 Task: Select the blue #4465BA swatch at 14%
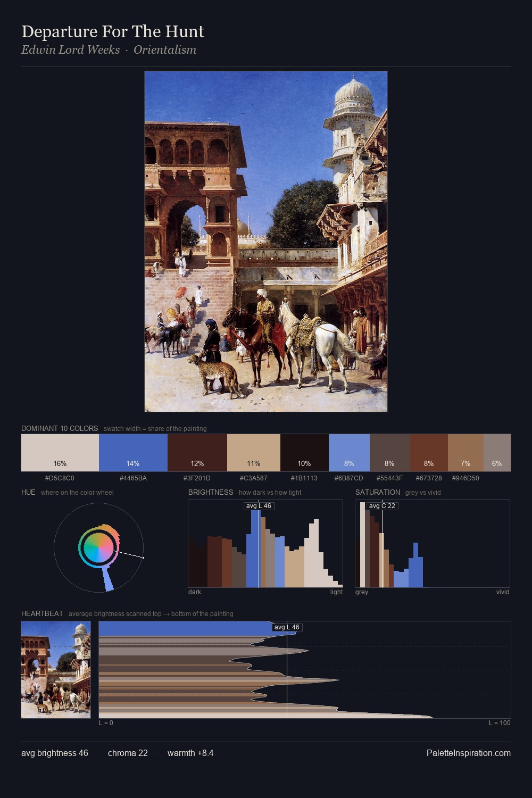coord(133,453)
